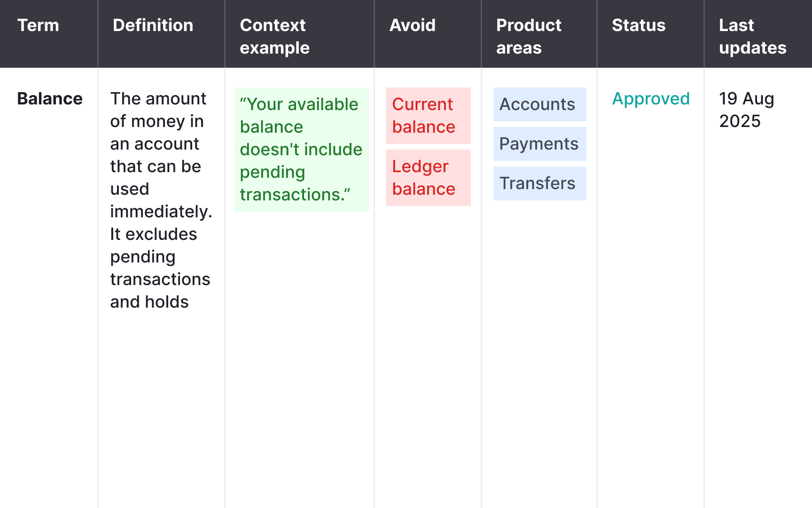This screenshot has height=508, width=812.
Task: Select the Payments product area tag
Action: (539, 144)
